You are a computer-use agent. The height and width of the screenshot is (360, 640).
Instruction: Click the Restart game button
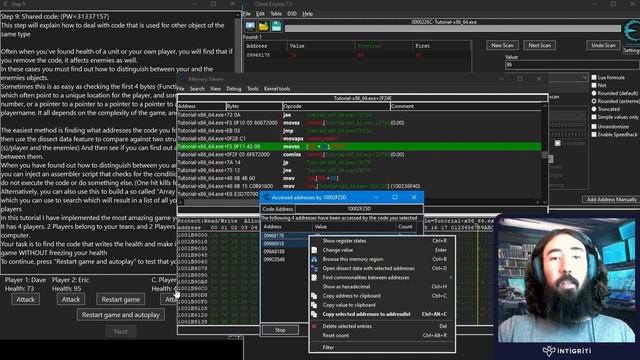point(120,299)
